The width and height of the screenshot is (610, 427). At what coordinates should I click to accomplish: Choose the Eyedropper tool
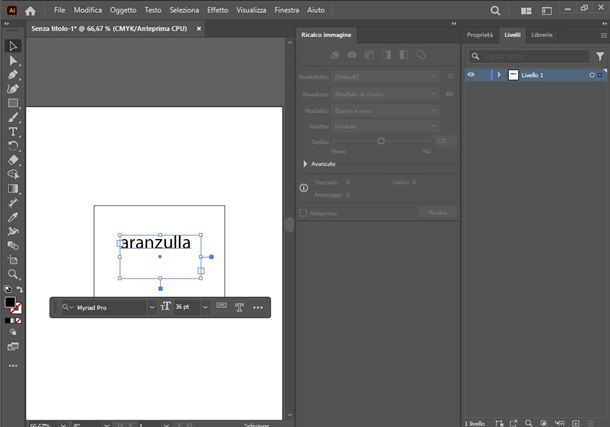(x=13, y=216)
